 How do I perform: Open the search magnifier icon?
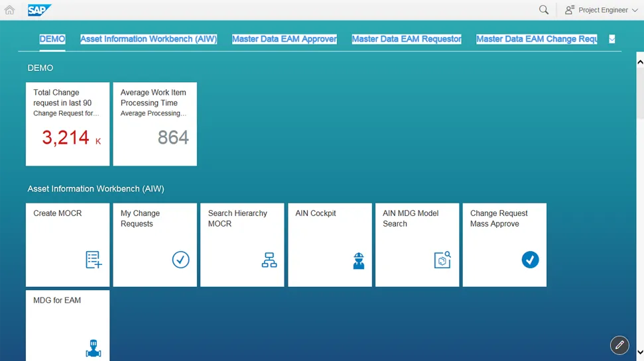click(544, 10)
